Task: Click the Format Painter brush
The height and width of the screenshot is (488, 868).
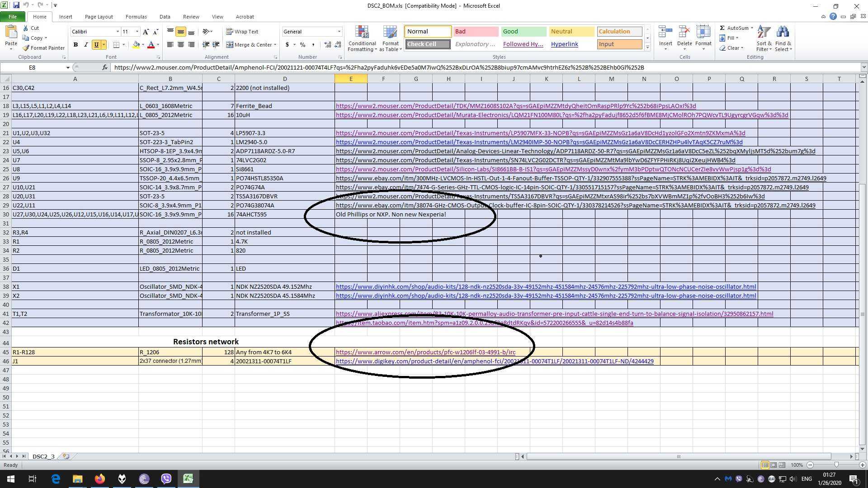Action: [26, 48]
